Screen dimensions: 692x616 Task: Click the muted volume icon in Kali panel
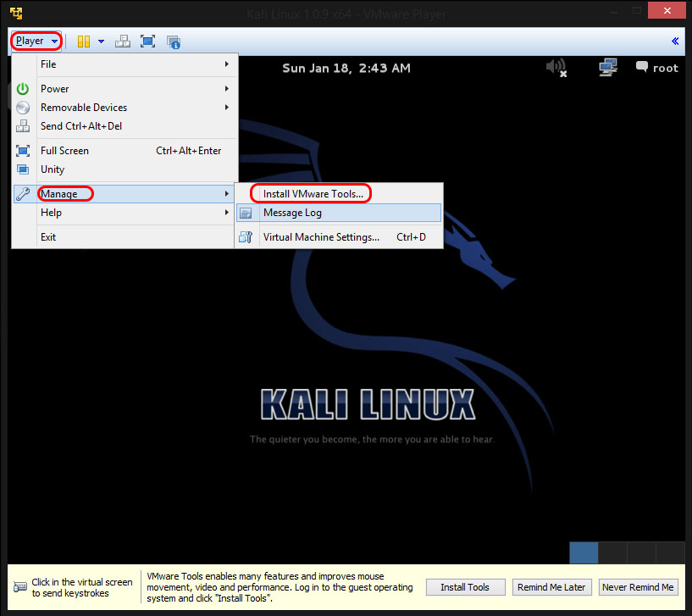pyautogui.click(x=556, y=68)
